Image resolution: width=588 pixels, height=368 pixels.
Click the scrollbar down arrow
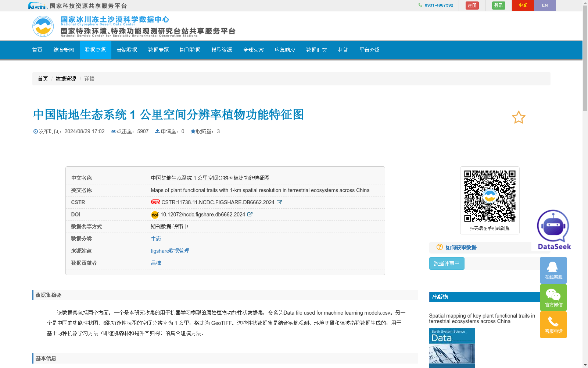pos(585,365)
